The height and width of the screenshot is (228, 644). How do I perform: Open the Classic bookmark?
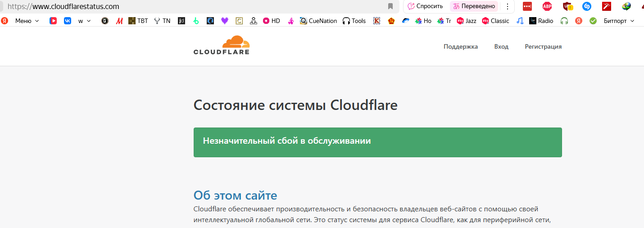[x=495, y=21]
